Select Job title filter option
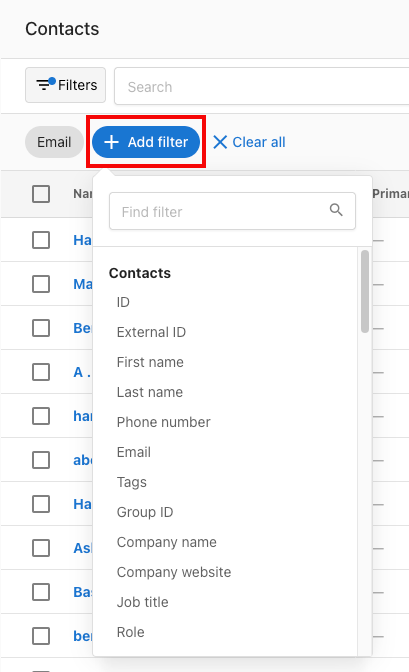The height and width of the screenshot is (672, 409). pyautogui.click(x=142, y=602)
